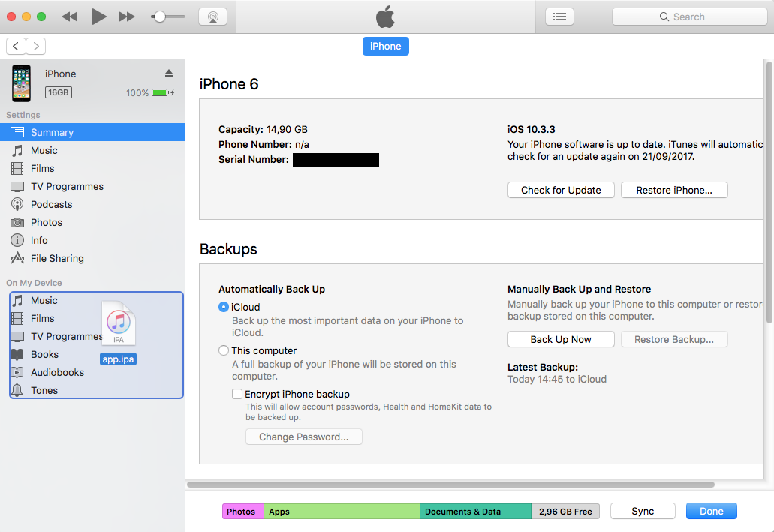Click the Photos storage bar segment
Image resolution: width=774 pixels, height=532 pixels.
coord(243,512)
